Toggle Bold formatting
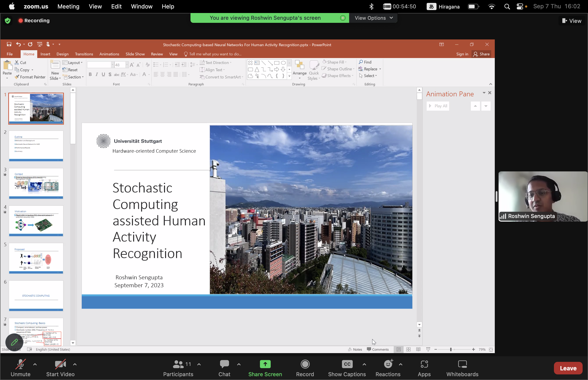Screen dimensions: 588x380 [x=90, y=75]
